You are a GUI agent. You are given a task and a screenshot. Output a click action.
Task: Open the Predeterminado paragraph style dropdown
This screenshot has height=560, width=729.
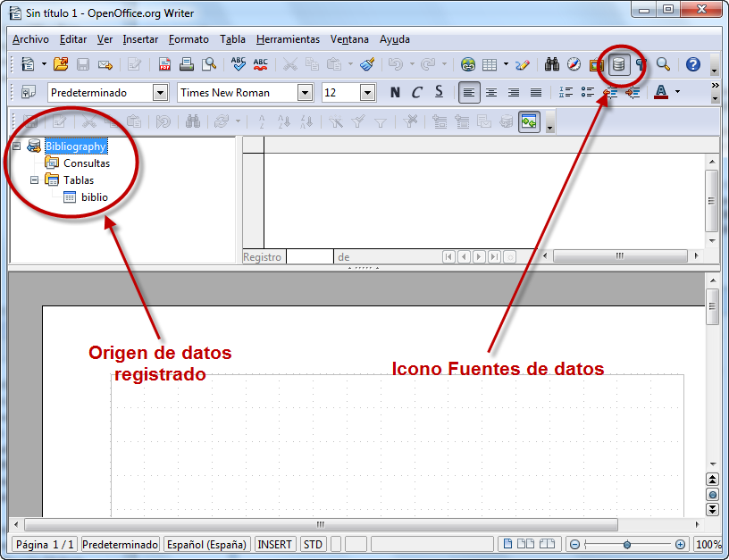[161, 93]
